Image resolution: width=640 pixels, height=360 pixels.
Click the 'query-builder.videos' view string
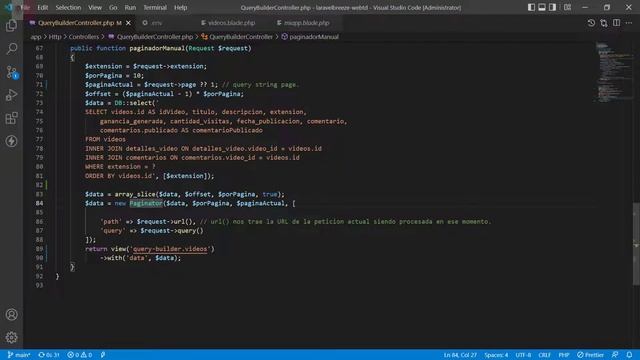tap(170, 249)
